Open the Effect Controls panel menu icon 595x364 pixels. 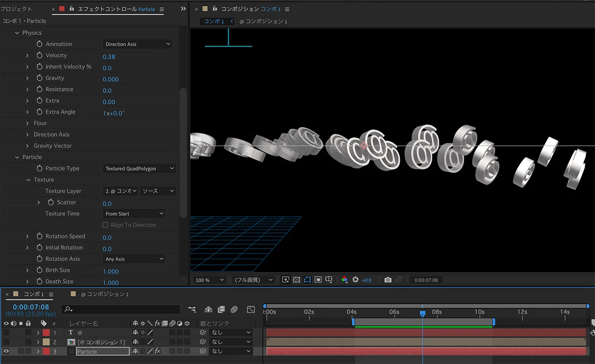(x=162, y=9)
